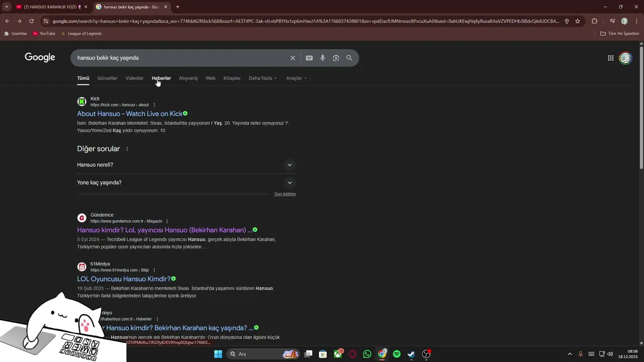The height and width of the screenshot is (362, 644).
Task: Open the Tüm Yer İşaretleri folder
Action: click(x=619, y=34)
